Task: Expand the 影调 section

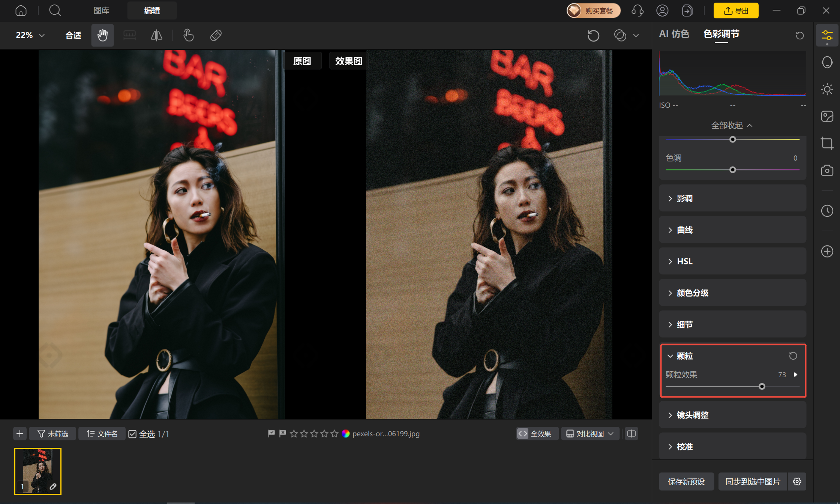Action: [732, 198]
